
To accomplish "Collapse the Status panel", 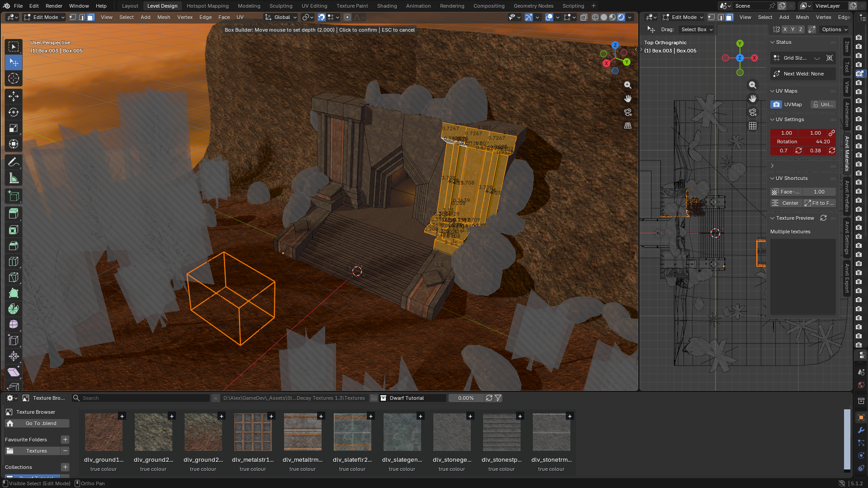I will pos(773,42).
